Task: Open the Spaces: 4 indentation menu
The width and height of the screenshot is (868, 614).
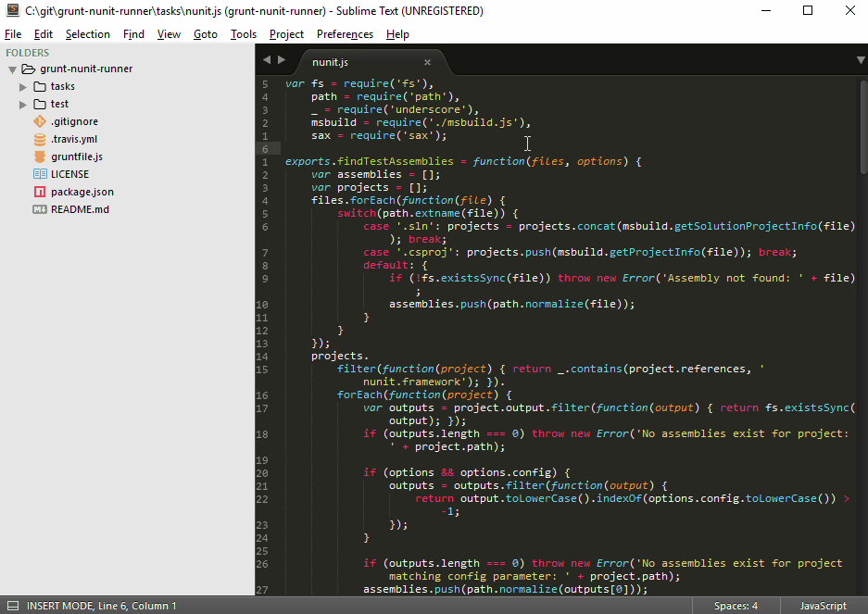Action: coord(736,606)
